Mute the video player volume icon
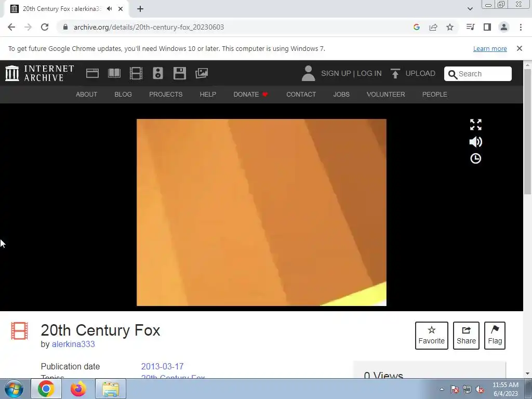 coord(476,142)
